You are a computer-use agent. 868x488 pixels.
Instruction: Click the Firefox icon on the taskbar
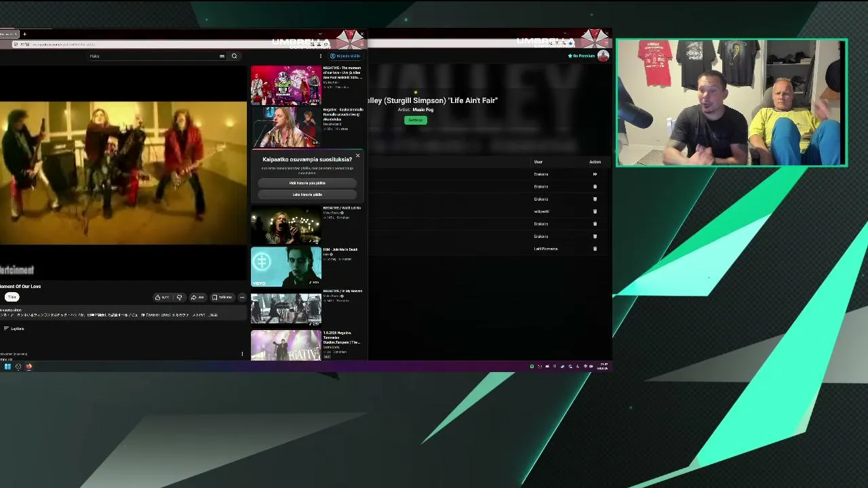29,367
